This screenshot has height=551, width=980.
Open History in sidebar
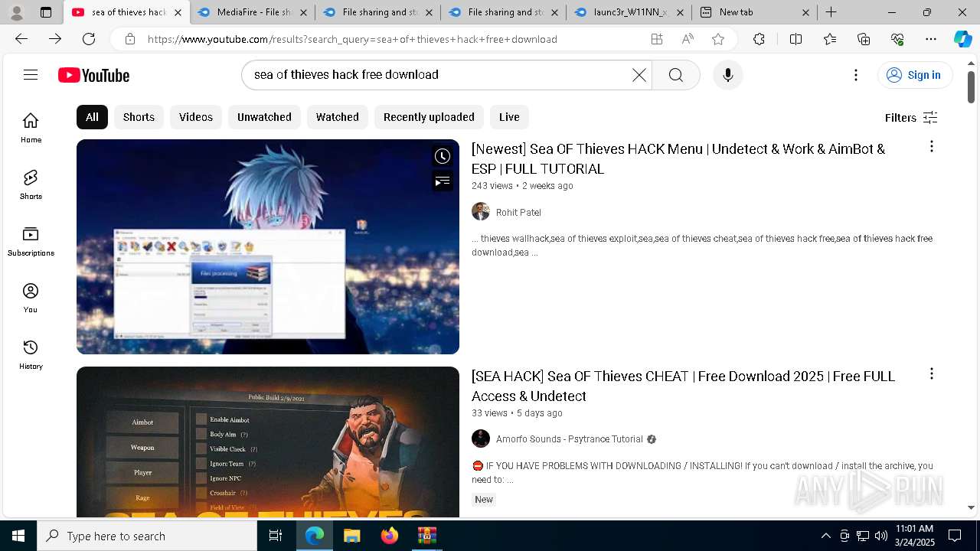[x=31, y=354]
